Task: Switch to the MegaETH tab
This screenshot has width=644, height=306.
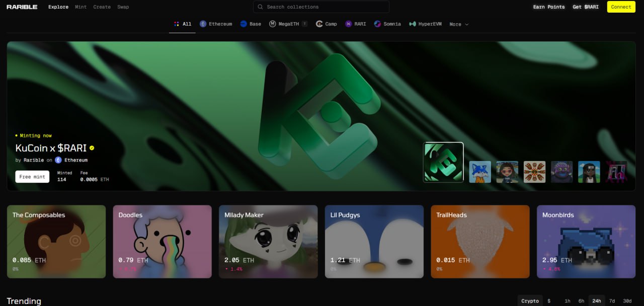Action: [x=289, y=24]
